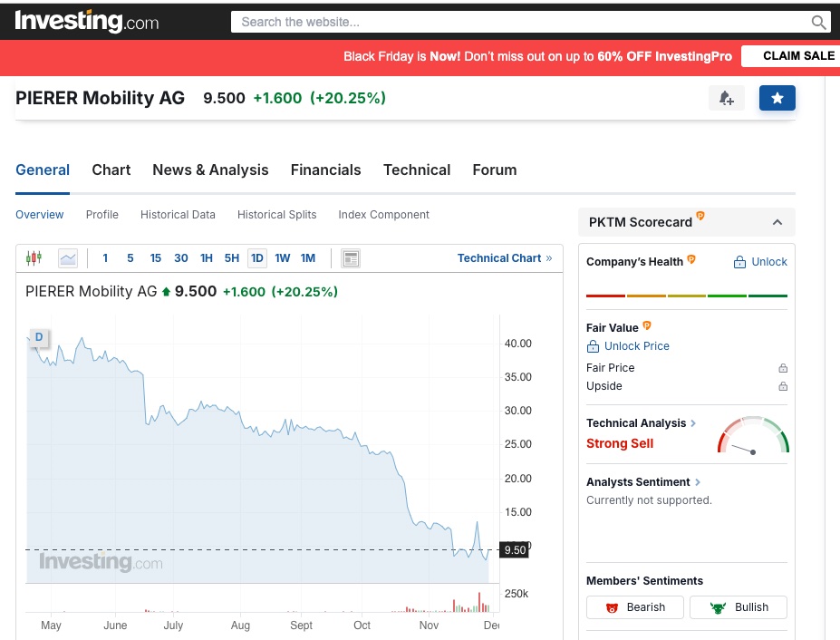Toggle the watchlist star button
This screenshot has width=840, height=640.
(777, 98)
